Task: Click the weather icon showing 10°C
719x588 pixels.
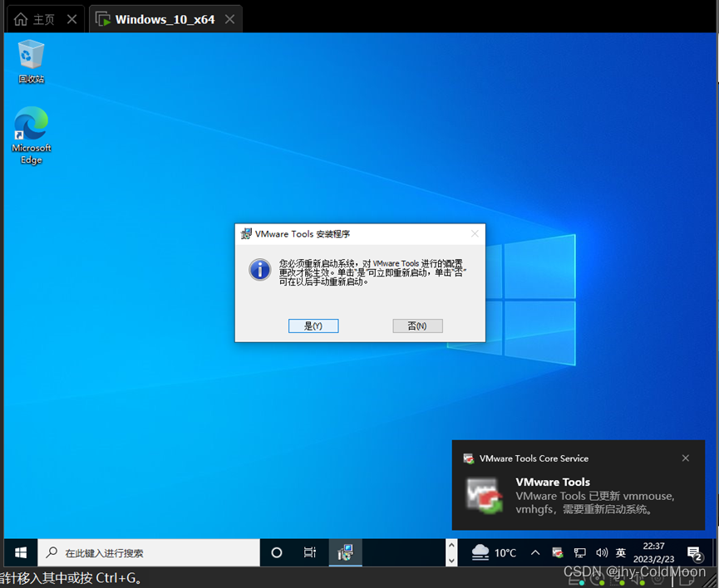Action: coord(493,552)
